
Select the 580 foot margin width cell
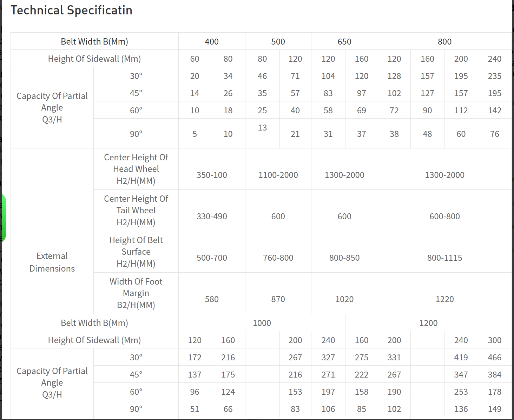212,299
